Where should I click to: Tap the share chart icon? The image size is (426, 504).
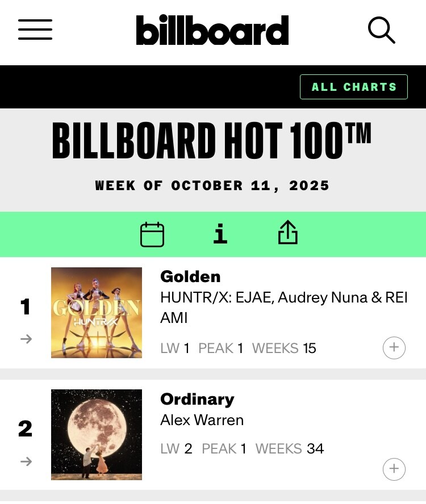[288, 233]
